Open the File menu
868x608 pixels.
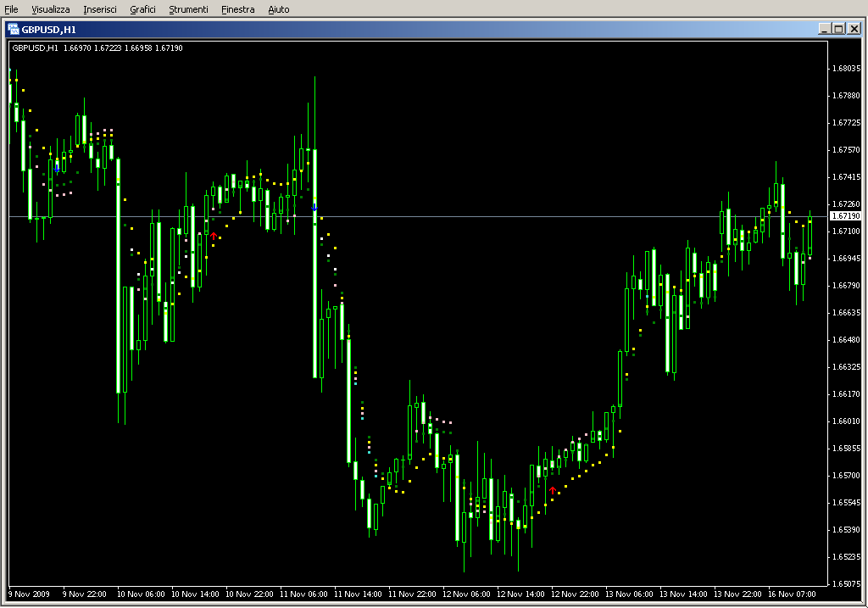pos(11,9)
